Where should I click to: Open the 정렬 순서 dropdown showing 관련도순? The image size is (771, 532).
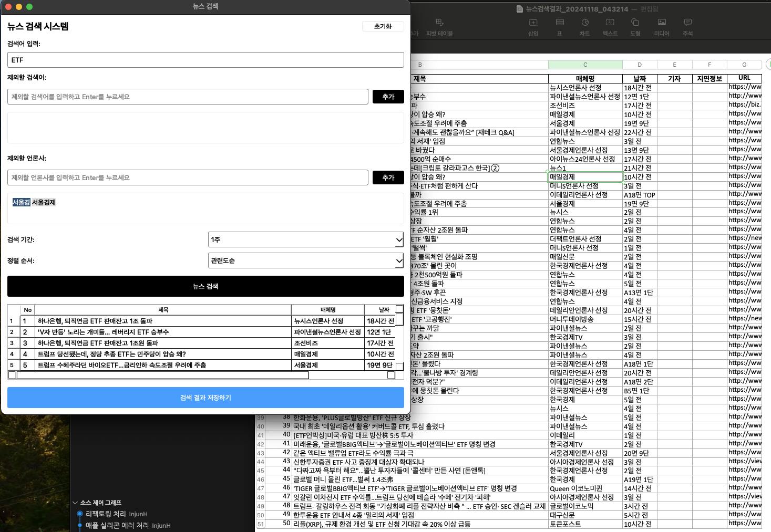pyautogui.click(x=306, y=260)
